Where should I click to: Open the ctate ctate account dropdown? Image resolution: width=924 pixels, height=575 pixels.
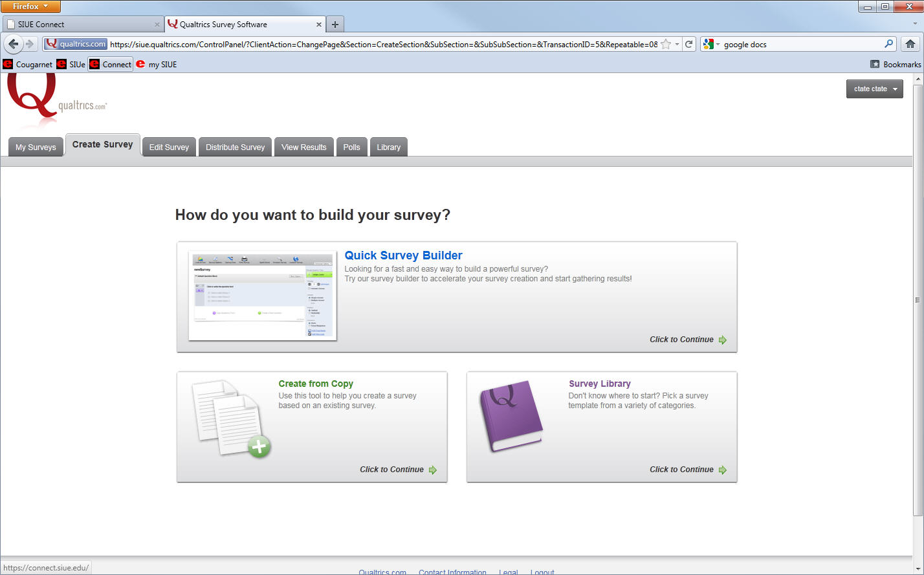(874, 89)
